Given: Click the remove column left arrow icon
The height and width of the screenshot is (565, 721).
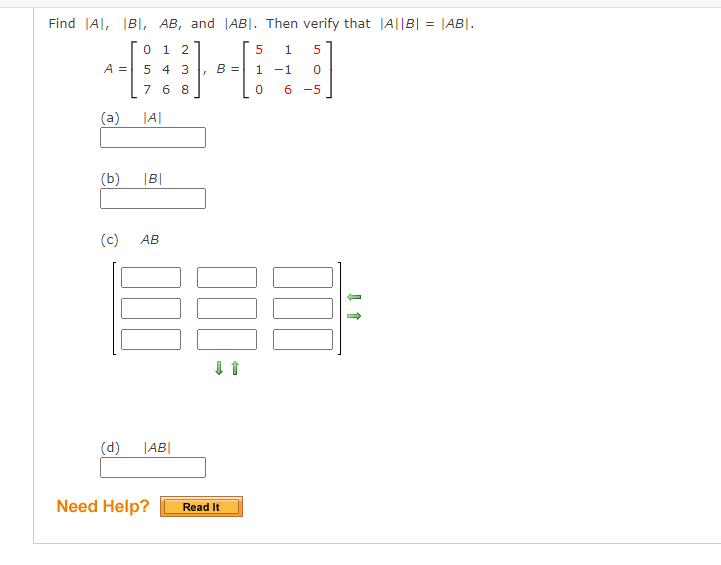Looking at the screenshot, I should [x=354, y=297].
